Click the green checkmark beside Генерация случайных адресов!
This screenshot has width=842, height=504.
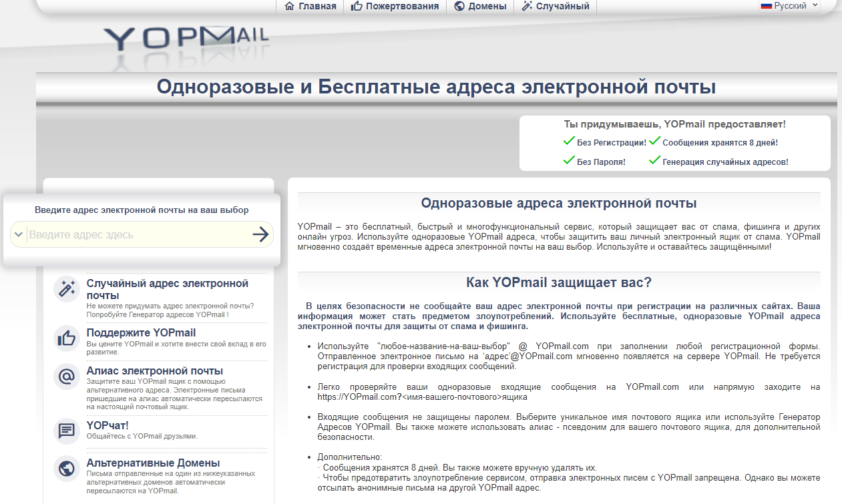[654, 160]
